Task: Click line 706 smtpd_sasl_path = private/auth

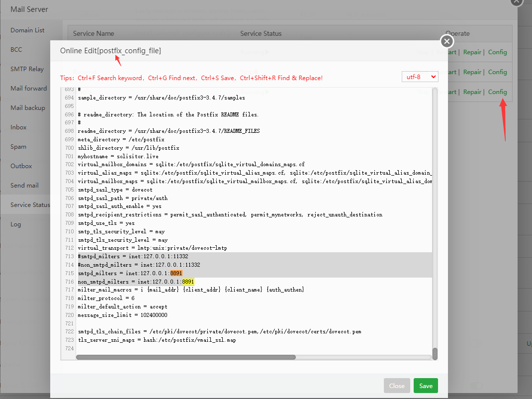Action: click(122, 198)
